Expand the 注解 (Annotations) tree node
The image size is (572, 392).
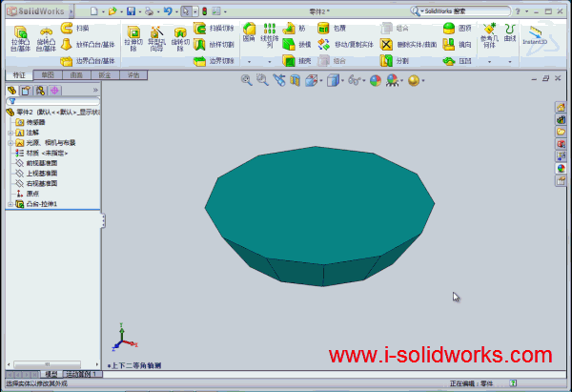pyautogui.click(x=10, y=133)
